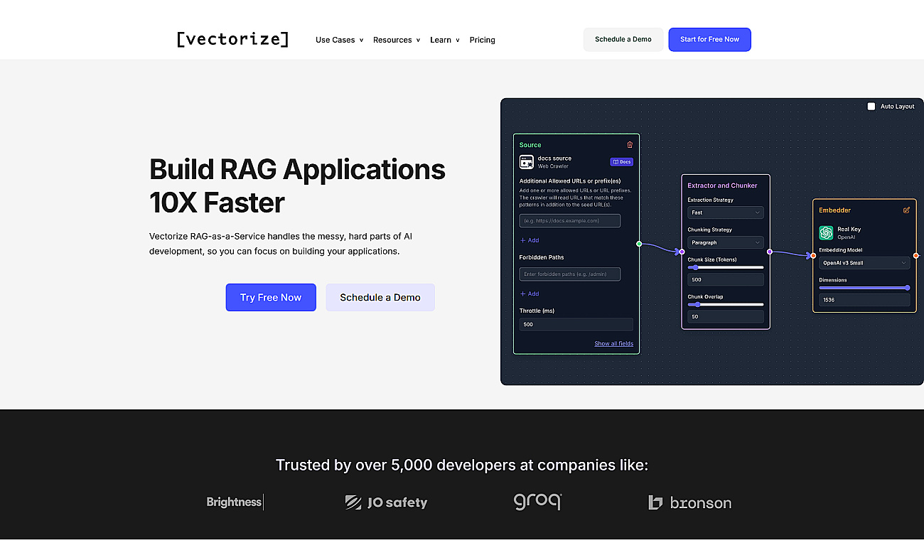Image resolution: width=924 pixels, height=560 pixels.
Task: Edit the Embedder node via pencil icon
Action: click(x=906, y=210)
